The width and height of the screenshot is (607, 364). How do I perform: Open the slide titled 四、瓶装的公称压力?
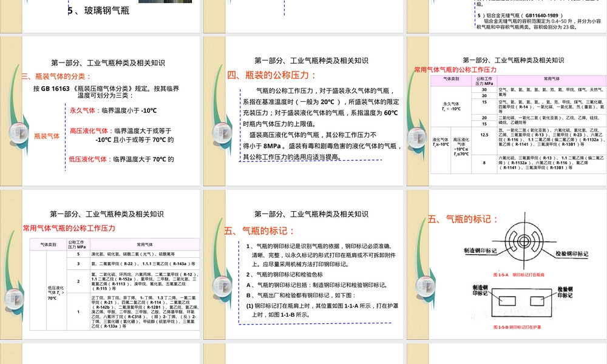coord(303,110)
